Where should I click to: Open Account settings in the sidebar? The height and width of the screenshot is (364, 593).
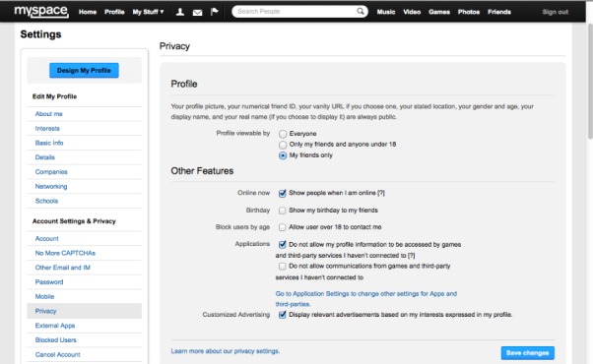[47, 239]
